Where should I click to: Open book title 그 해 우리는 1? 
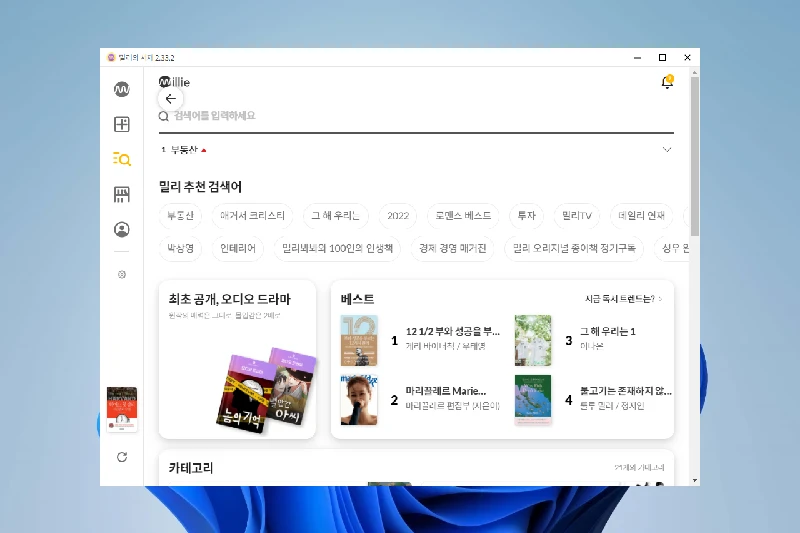pos(608,332)
